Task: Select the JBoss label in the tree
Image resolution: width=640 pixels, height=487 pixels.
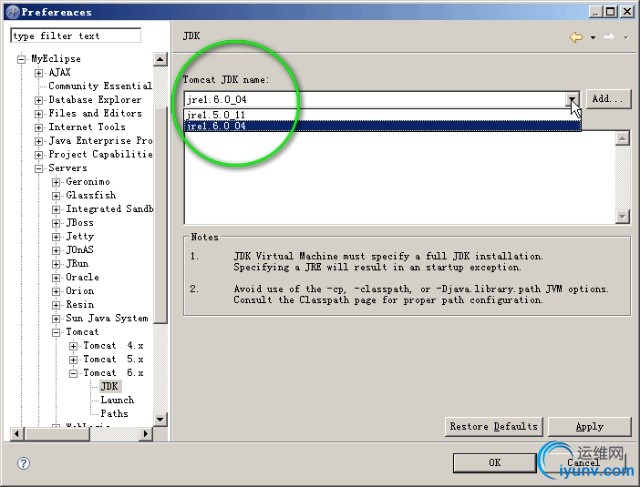Action: pos(80,222)
